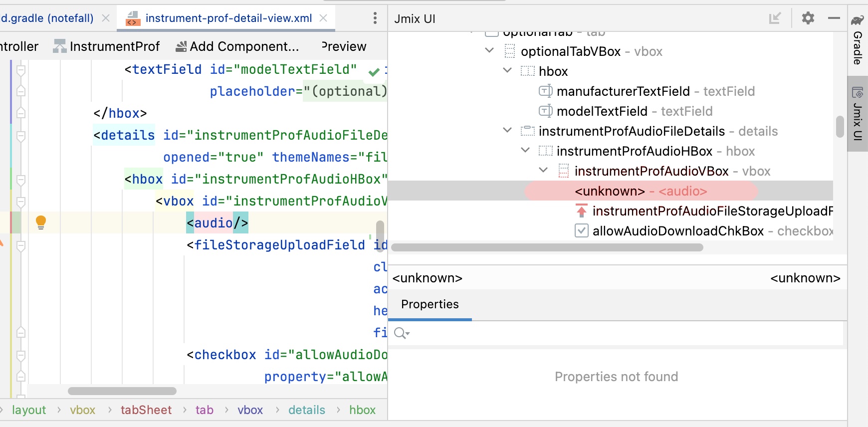The width and height of the screenshot is (868, 427).
Task: Fold the instrumentProfAudioHBox element in gutter
Action: pyautogui.click(x=21, y=179)
